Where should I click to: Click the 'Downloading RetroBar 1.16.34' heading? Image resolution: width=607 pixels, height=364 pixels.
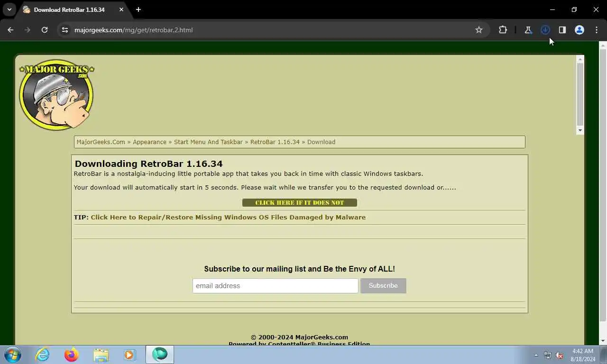coord(148,164)
